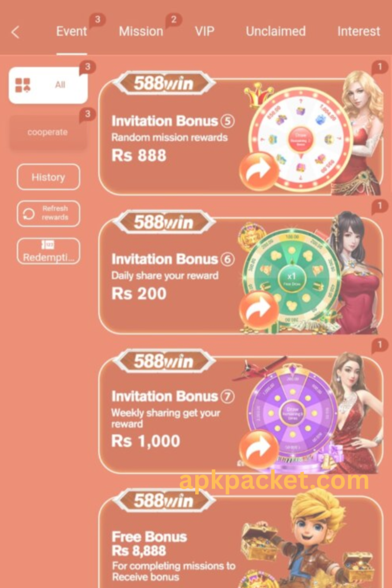Open the VIP tab
Viewport: 392px width, 588px height.
(205, 32)
